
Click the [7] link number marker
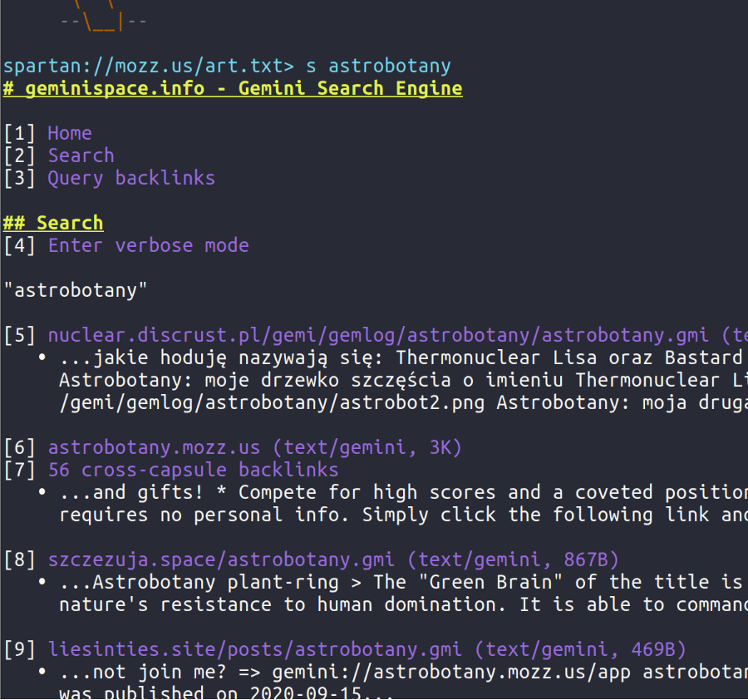coord(20,470)
